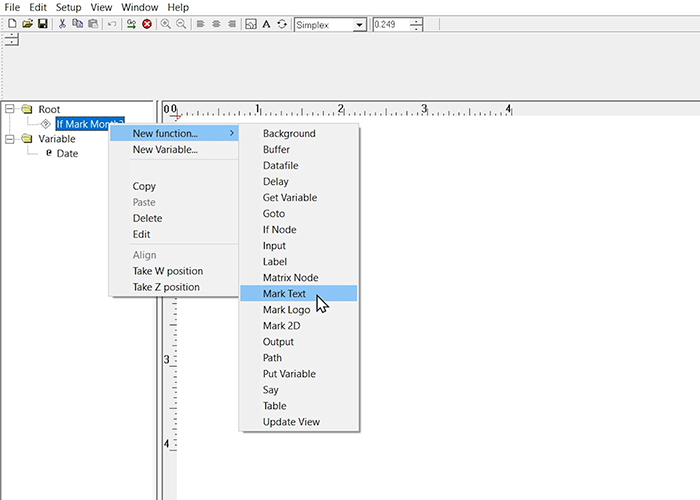Choose Copy in the context menu
700x500 pixels.
tap(174, 186)
